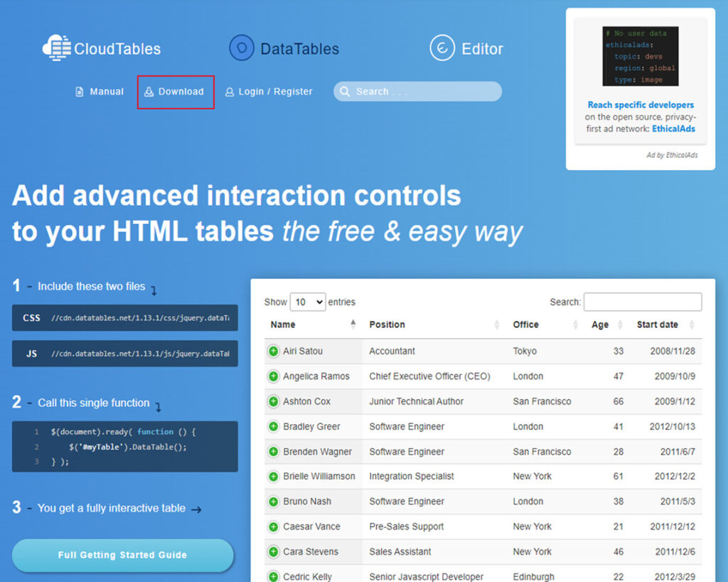Click the CSS CDN URL code box
This screenshot has height=582, width=728.
(125, 318)
